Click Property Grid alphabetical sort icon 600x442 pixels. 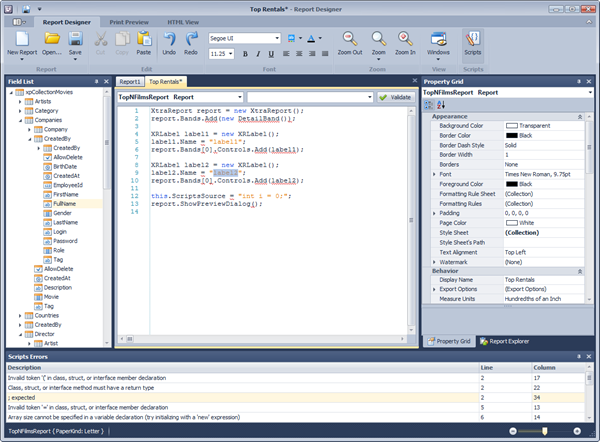[441, 104]
